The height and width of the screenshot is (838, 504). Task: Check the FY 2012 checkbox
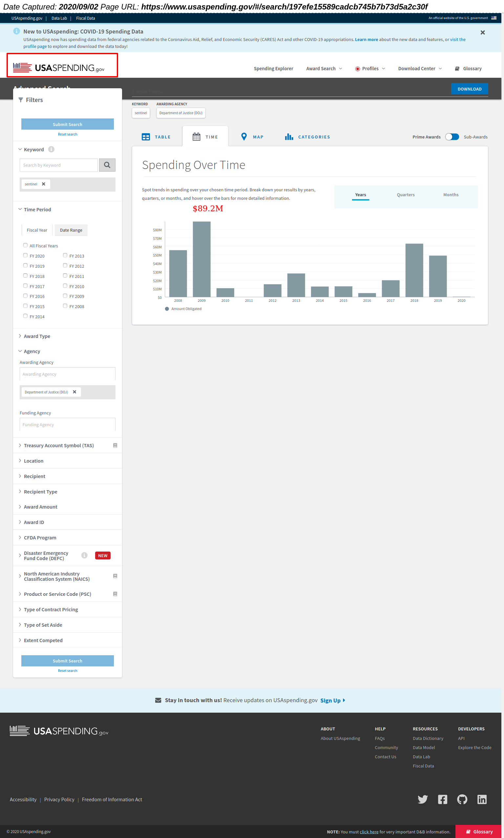[x=65, y=265]
